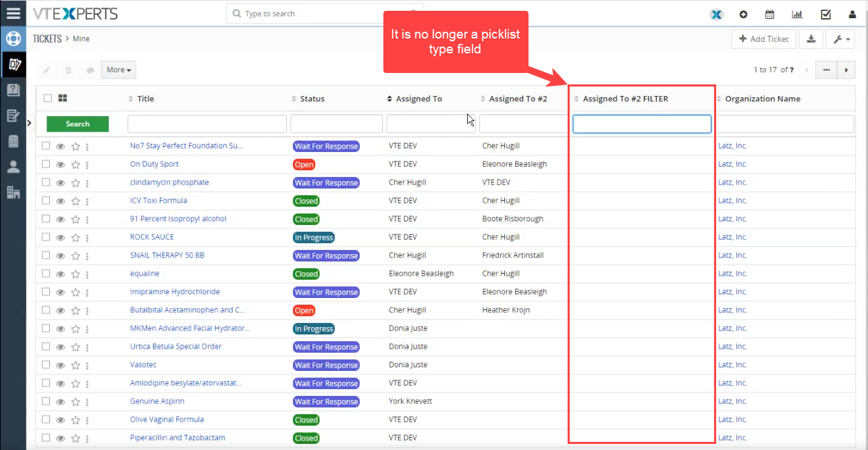868x450 pixels.
Task: Click the quick create plus icon
Action: [x=744, y=14]
